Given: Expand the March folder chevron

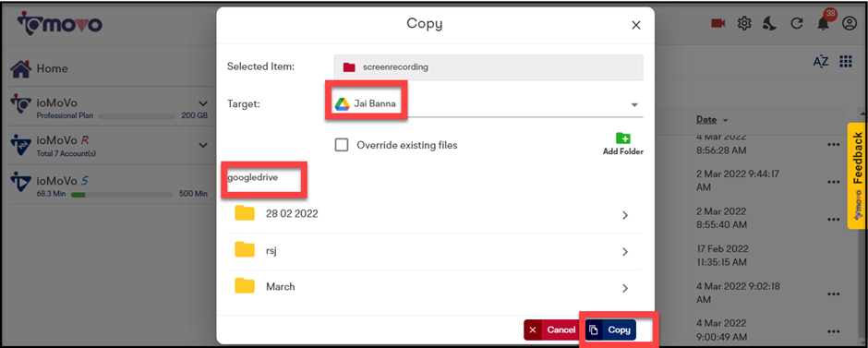Looking at the screenshot, I should point(625,288).
